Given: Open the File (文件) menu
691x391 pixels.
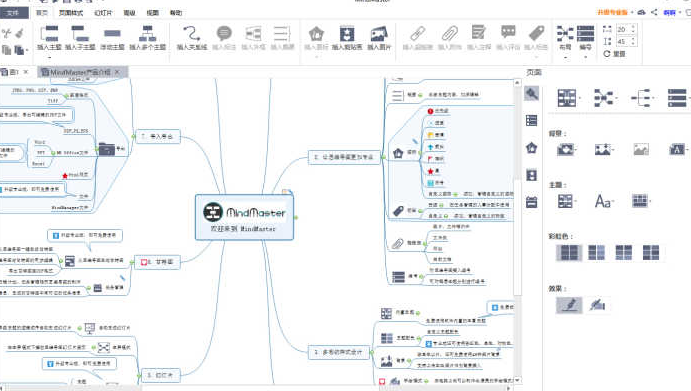Looking at the screenshot, I should click(x=13, y=13).
